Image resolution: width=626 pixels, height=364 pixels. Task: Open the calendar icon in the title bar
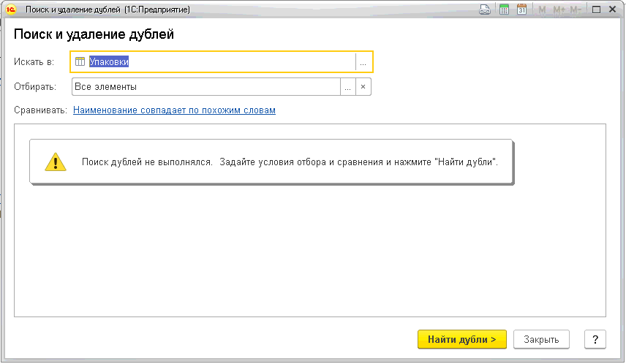(522, 10)
